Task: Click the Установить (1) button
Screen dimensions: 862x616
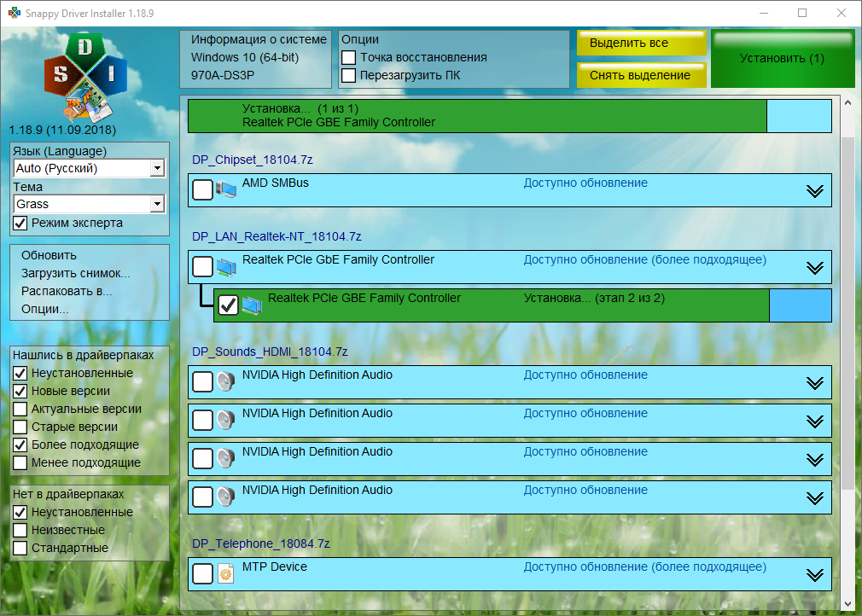Action: [783, 59]
